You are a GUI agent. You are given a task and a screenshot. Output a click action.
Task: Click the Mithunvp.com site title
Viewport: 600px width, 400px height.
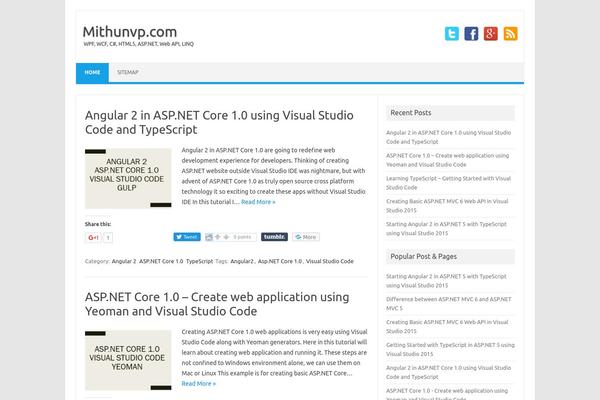(x=130, y=32)
